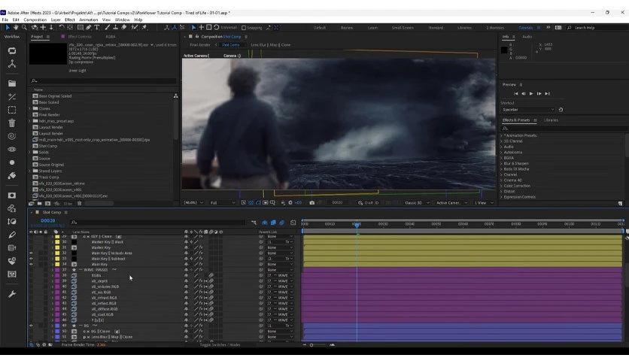Image resolution: width=629 pixels, height=364 pixels.
Task: Click the timeline graph editor icon
Action: tap(293, 223)
